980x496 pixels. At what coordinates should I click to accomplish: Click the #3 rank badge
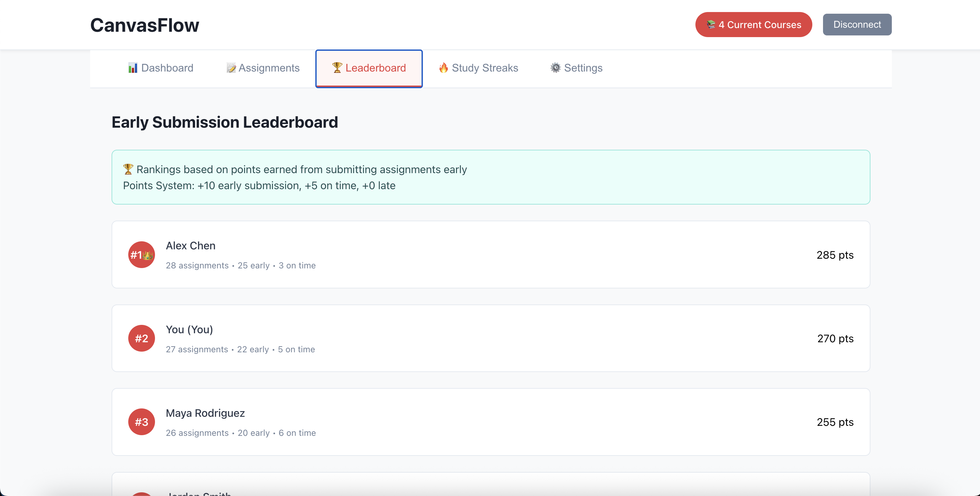click(141, 422)
